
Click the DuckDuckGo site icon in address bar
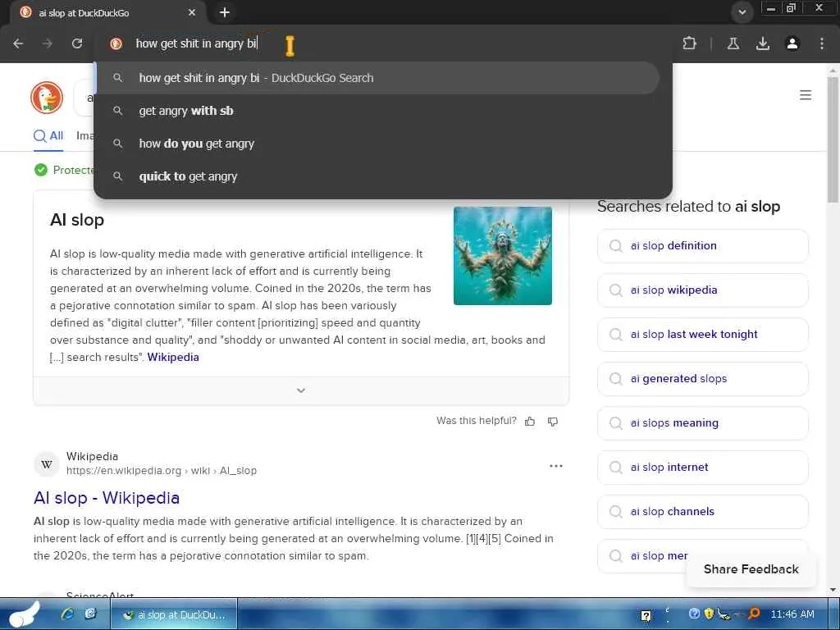tap(116, 43)
